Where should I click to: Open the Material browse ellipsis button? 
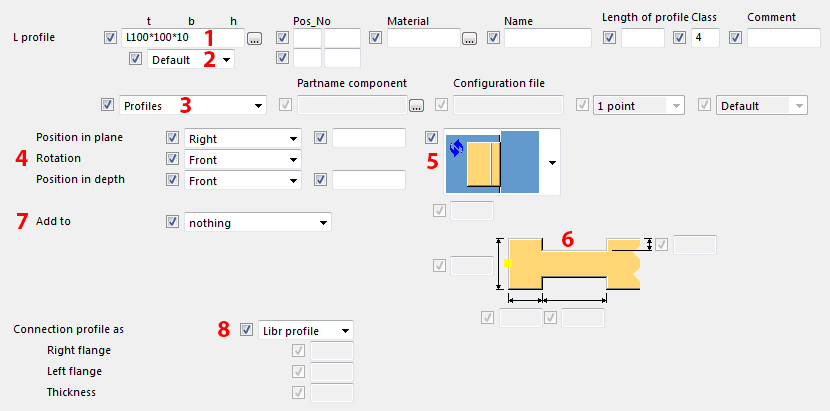point(470,39)
